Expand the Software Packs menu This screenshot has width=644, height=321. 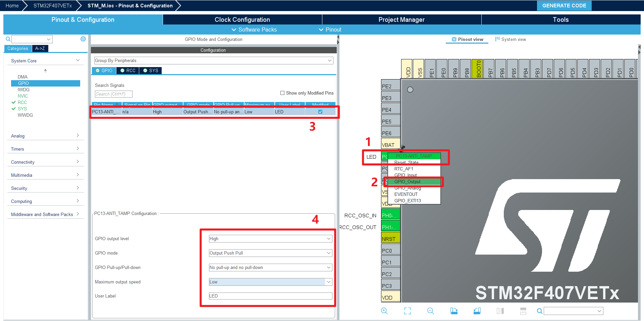(x=254, y=30)
